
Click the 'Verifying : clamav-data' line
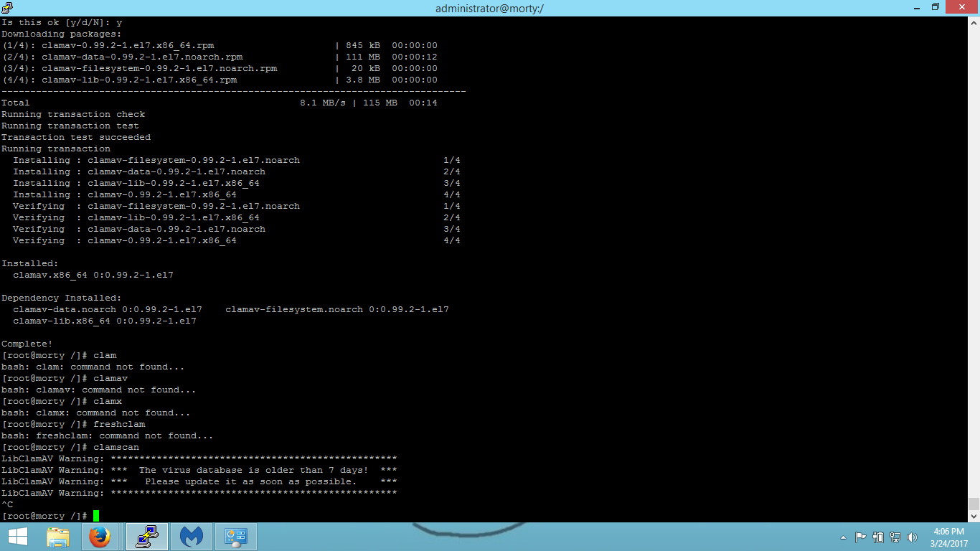(237, 229)
